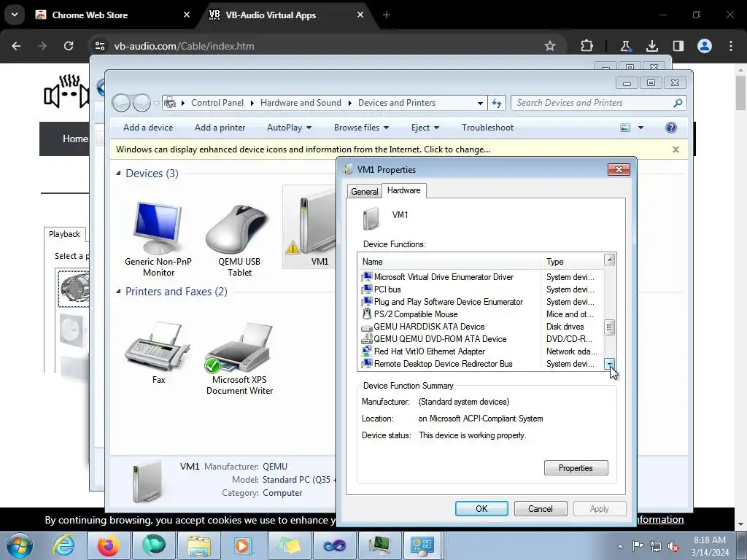747x560 pixels.
Task: Select the QEMU USB Tablet device
Action: 239,230
